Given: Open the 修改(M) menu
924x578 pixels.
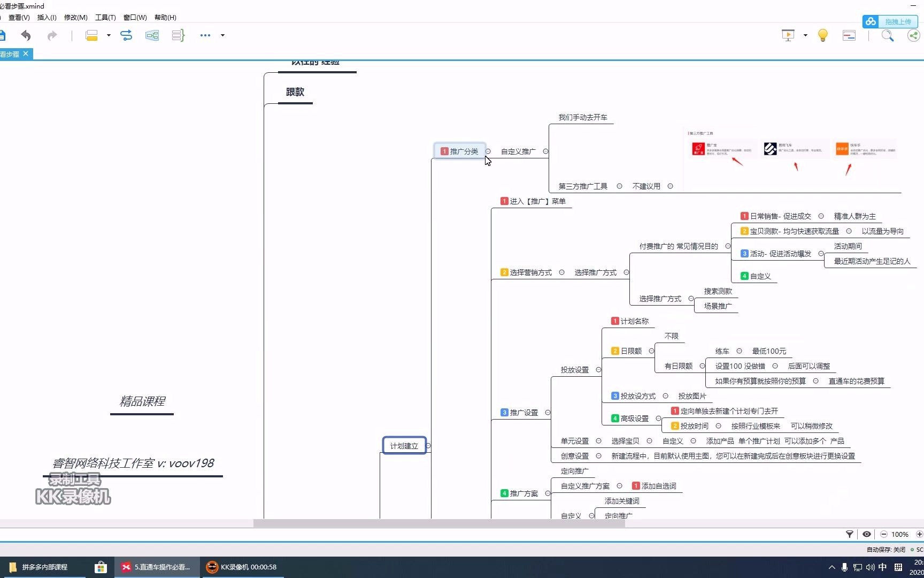Looking at the screenshot, I should [76, 17].
